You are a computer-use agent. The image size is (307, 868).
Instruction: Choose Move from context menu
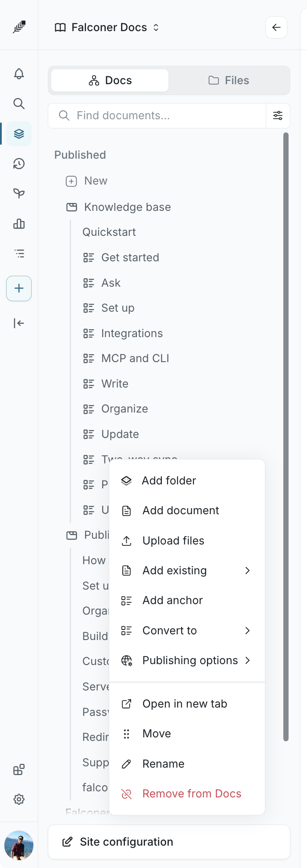[187, 733]
